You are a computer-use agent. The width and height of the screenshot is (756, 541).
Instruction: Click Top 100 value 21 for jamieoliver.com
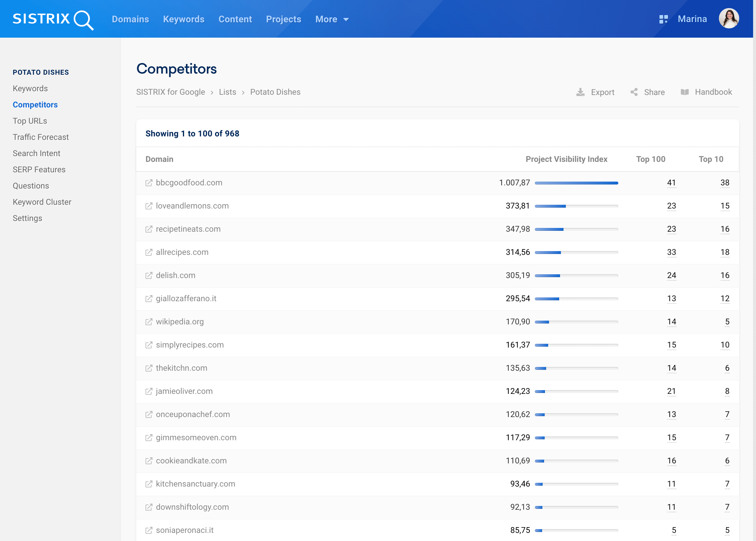coord(671,392)
